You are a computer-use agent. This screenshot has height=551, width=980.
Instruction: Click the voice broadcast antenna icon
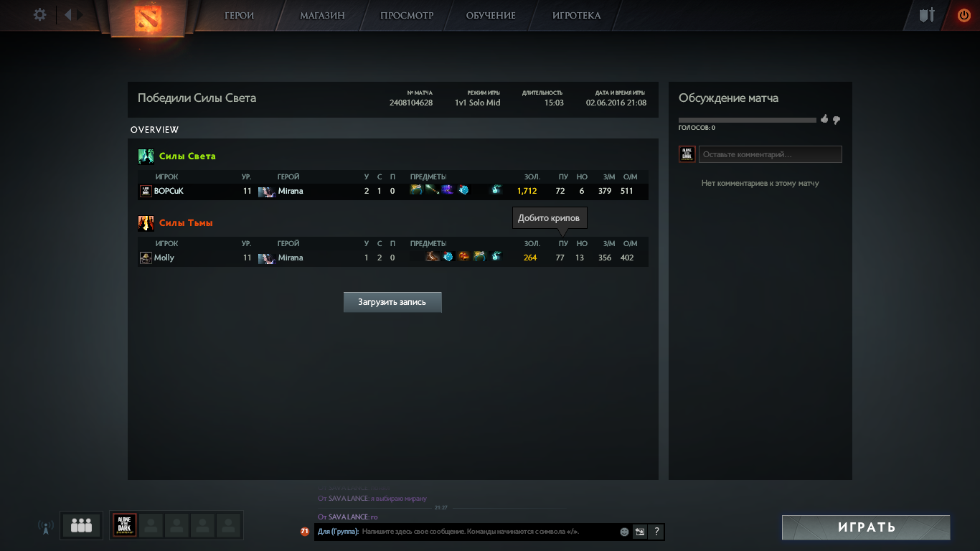pyautogui.click(x=45, y=527)
